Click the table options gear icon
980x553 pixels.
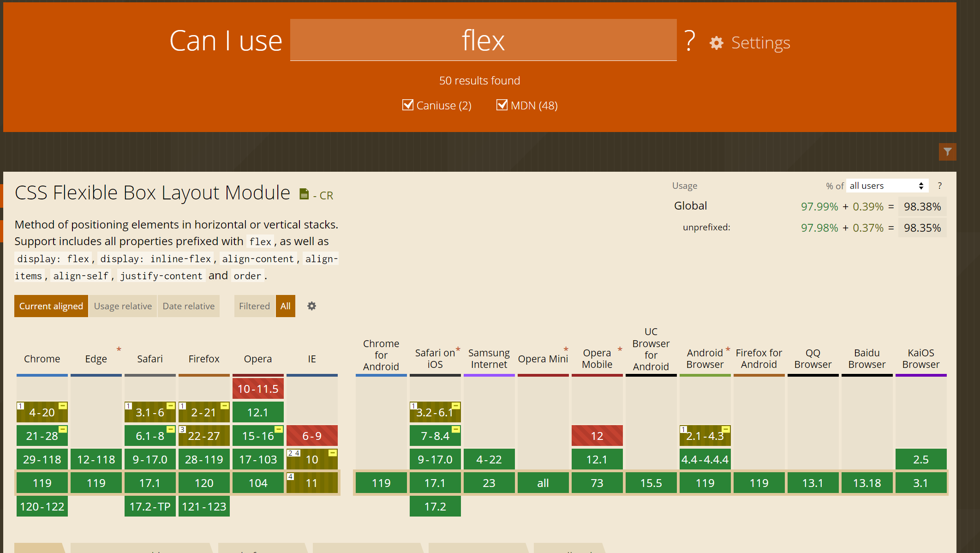311,306
